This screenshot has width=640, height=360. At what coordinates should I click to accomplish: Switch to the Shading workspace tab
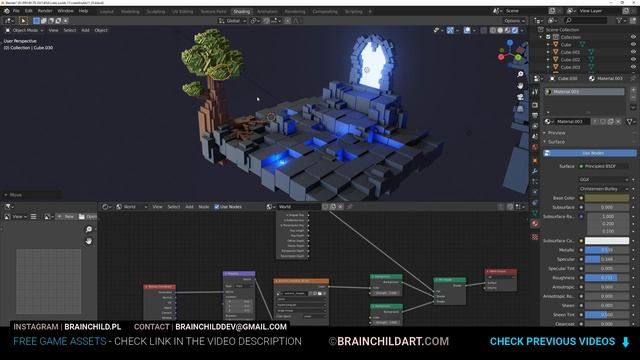241,11
